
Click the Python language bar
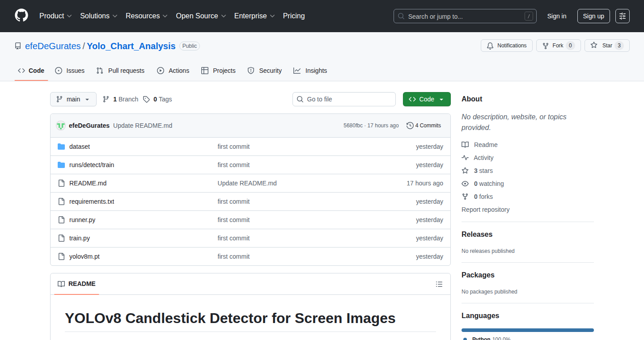tap(528, 330)
